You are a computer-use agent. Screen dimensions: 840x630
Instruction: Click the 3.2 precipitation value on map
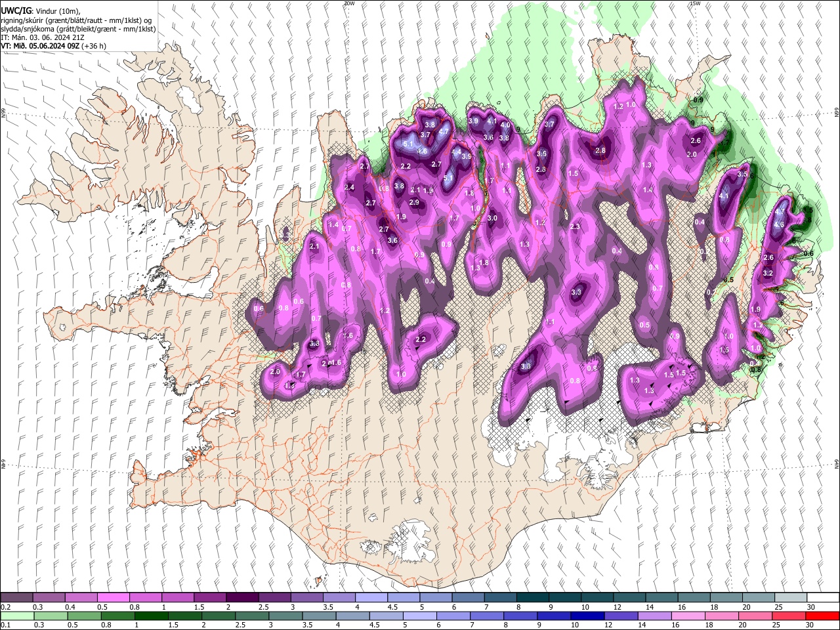pyautogui.click(x=768, y=274)
